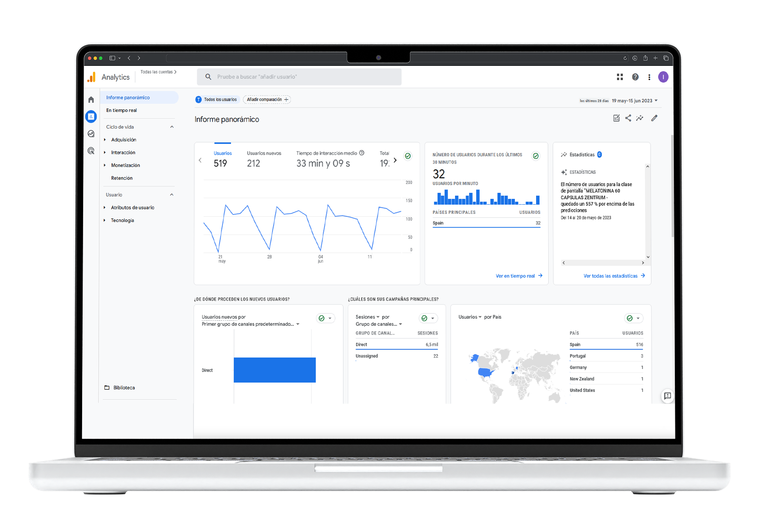
Task: Click the vertical scrollbar in Estadísticas card
Action: [x=648, y=212]
